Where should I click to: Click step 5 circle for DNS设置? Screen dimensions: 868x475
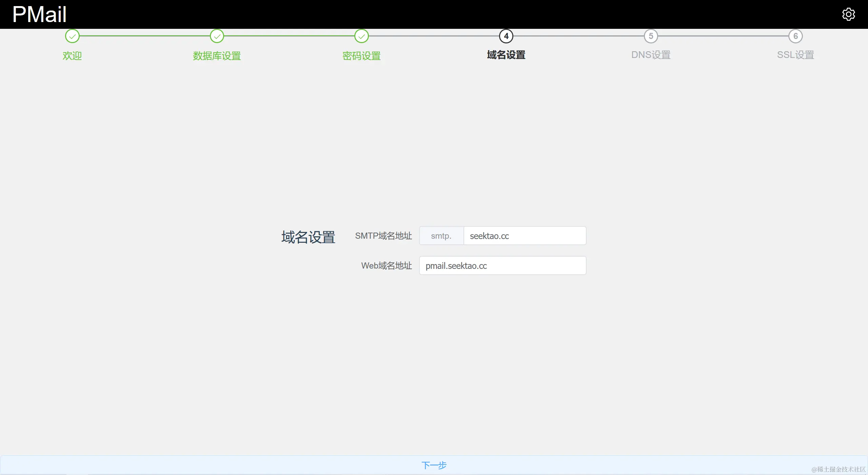(651, 36)
